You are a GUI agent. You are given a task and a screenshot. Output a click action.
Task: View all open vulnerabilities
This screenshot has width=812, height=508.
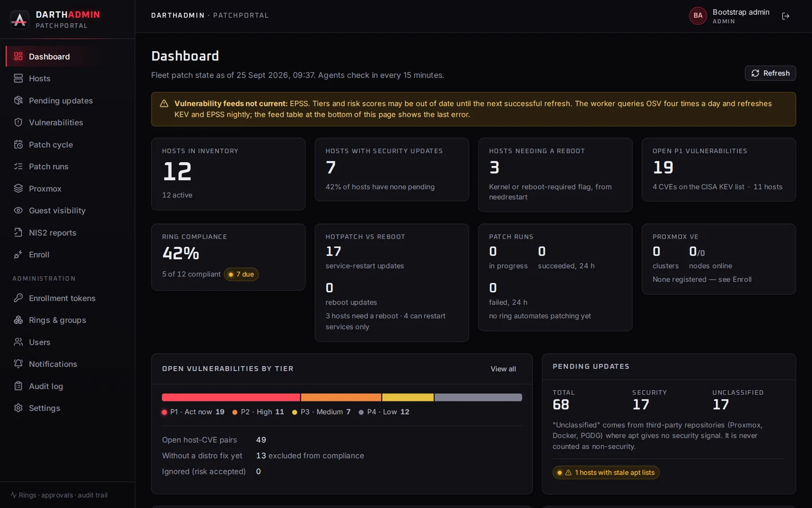(503, 369)
